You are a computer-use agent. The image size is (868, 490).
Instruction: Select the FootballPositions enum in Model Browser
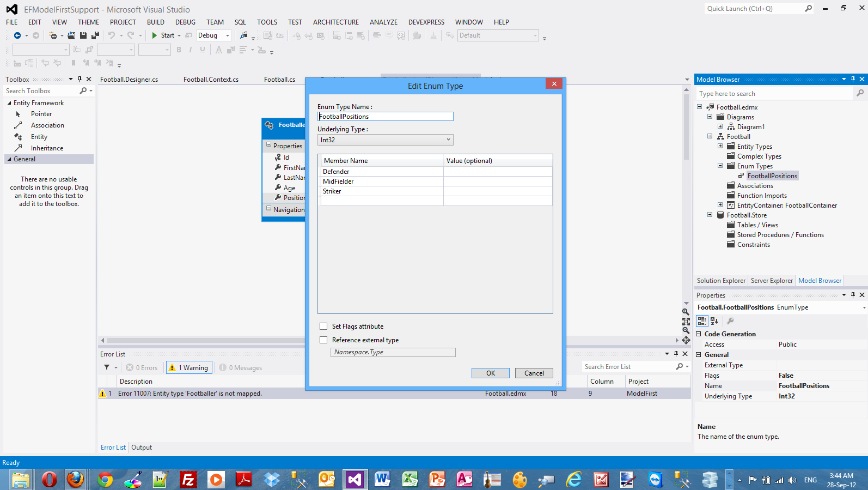tap(772, 176)
